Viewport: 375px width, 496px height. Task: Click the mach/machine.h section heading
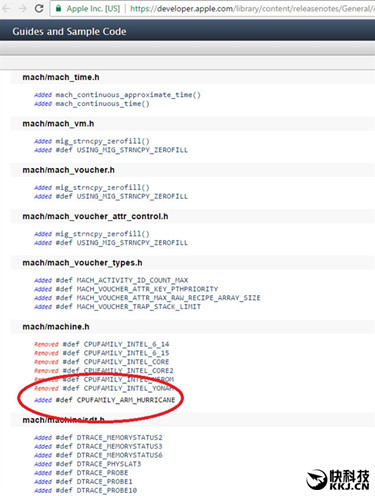[x=56, y=327]
